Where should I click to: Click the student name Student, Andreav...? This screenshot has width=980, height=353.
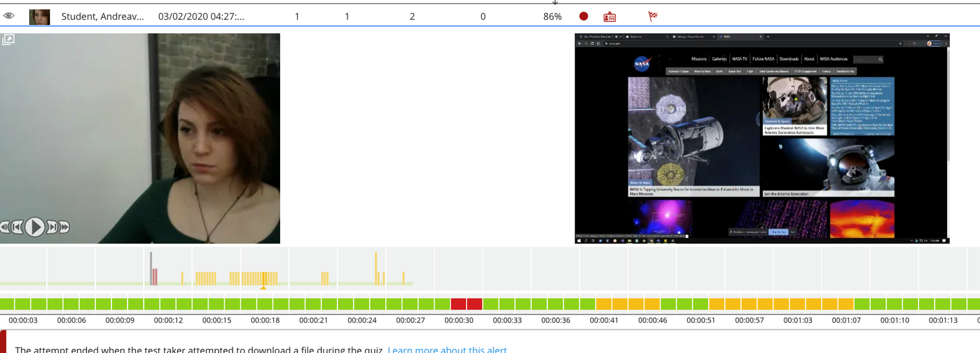pyautogui.click(x=103, y=17)
